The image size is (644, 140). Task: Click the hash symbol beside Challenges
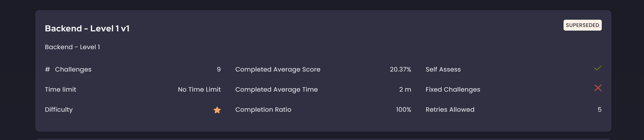click(47, 69)
